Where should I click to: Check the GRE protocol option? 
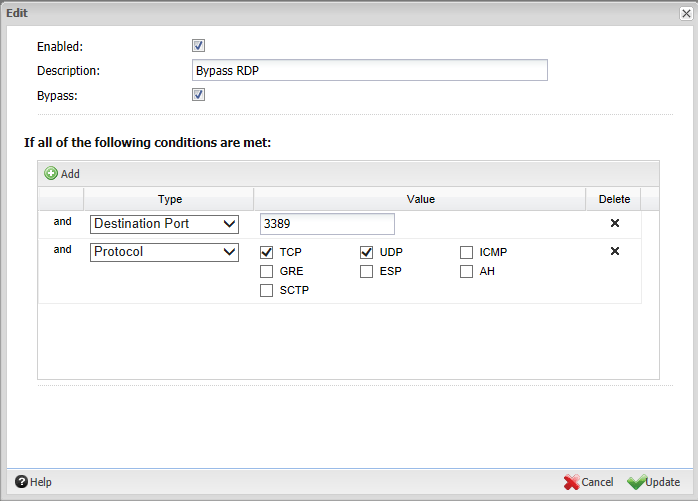pos(267,271)
